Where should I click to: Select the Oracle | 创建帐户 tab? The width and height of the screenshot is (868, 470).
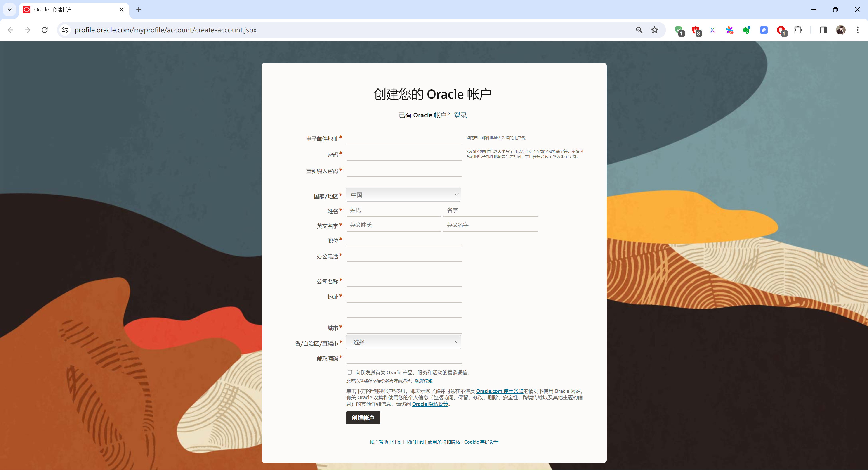coord(74,9)
